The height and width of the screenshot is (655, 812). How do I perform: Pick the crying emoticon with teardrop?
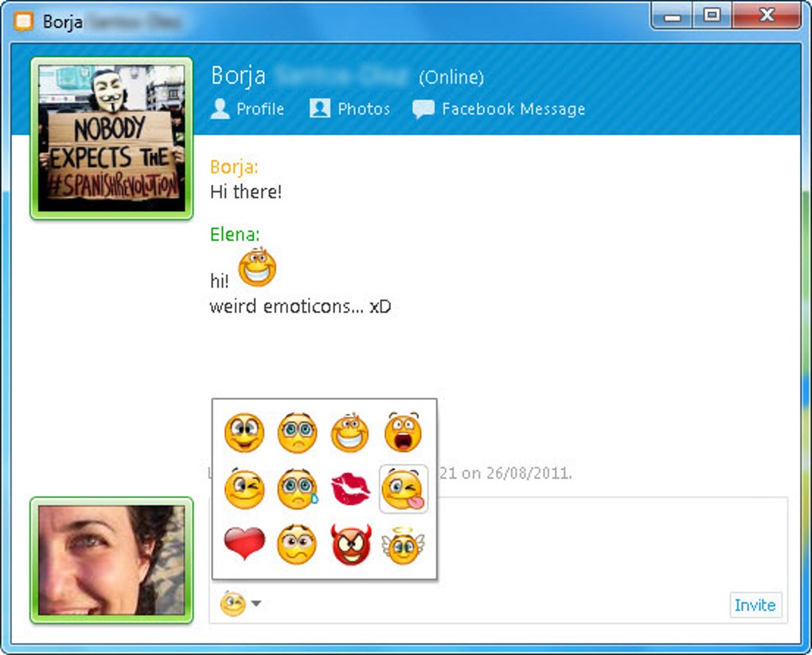coord(297,489)
